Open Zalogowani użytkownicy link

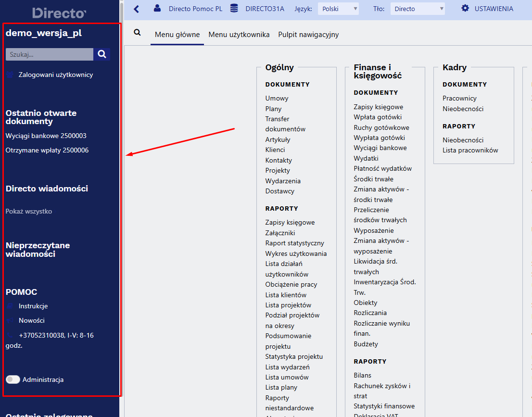pyautogui.click(x=56, y=75)
